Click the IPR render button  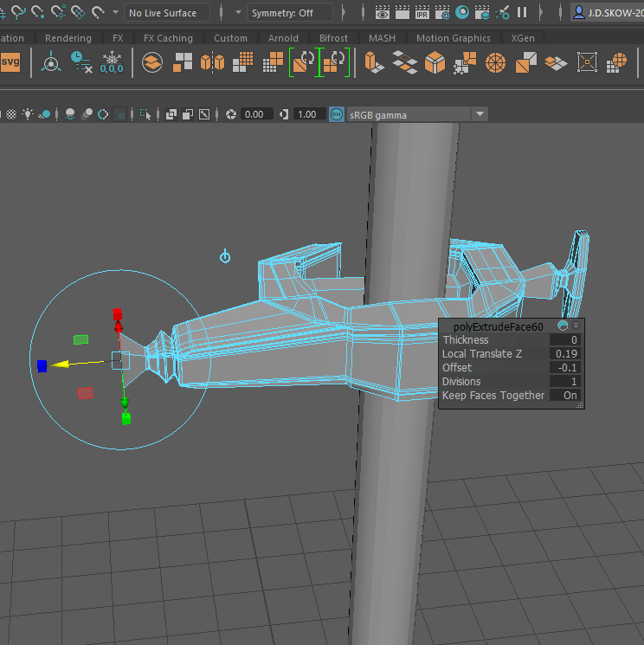422,12
